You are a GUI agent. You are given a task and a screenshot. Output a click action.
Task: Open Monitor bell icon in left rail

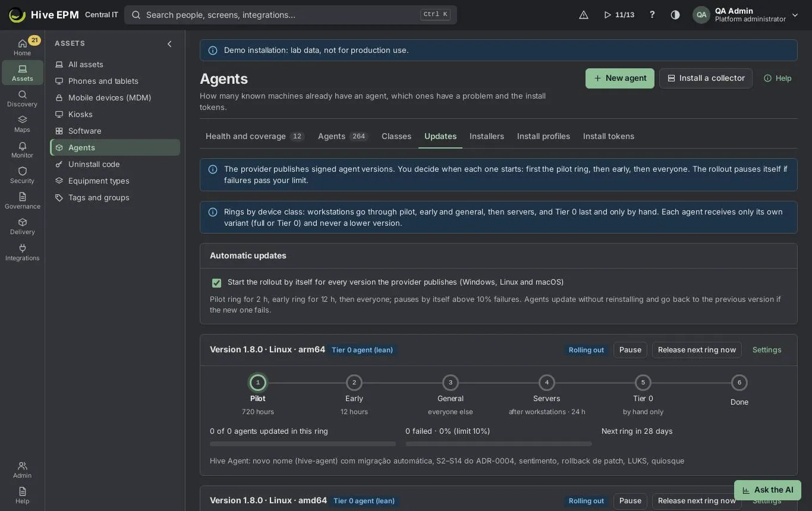[x=22, y=150]
